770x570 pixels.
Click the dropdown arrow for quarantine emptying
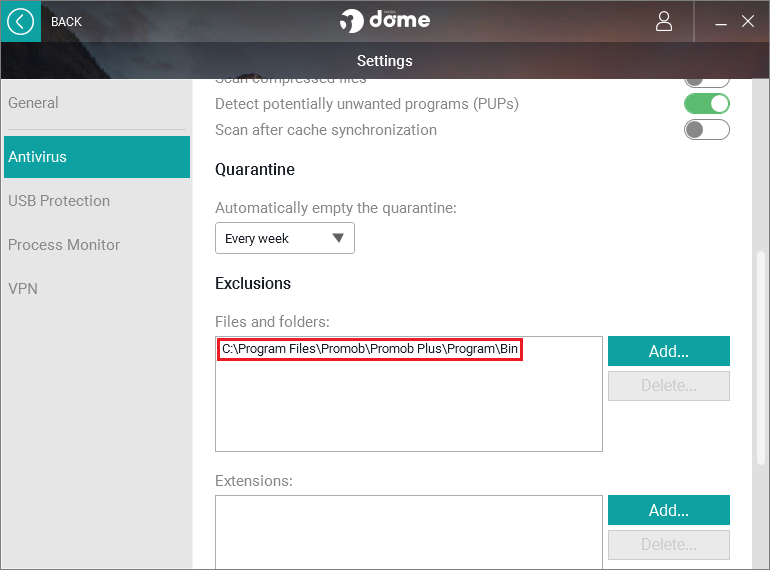[338, 238]
